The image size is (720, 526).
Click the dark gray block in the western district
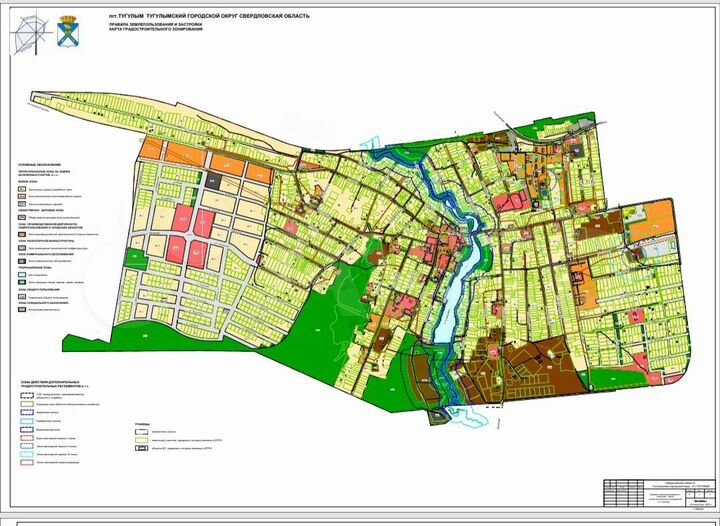click(x=214, y=180)
